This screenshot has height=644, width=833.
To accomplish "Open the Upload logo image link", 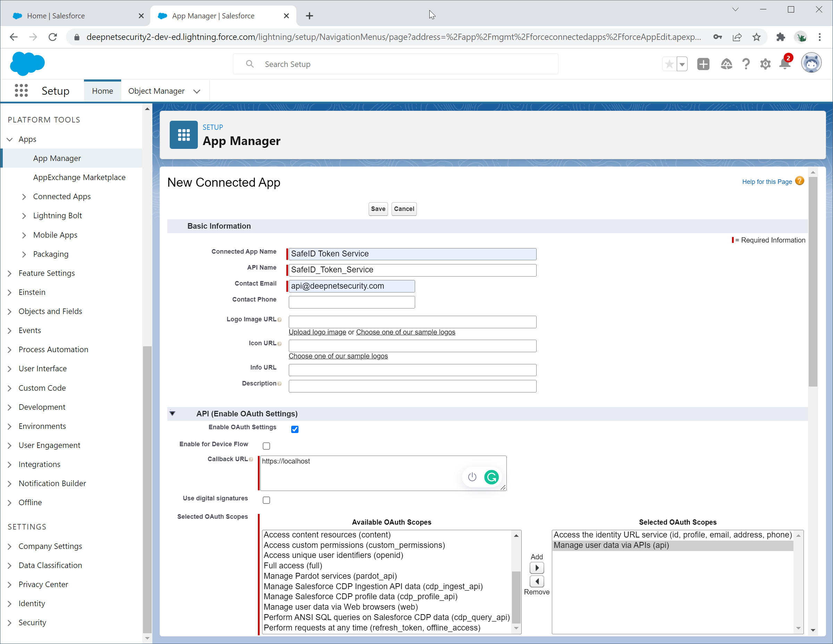I will click(x=317, y=332).
